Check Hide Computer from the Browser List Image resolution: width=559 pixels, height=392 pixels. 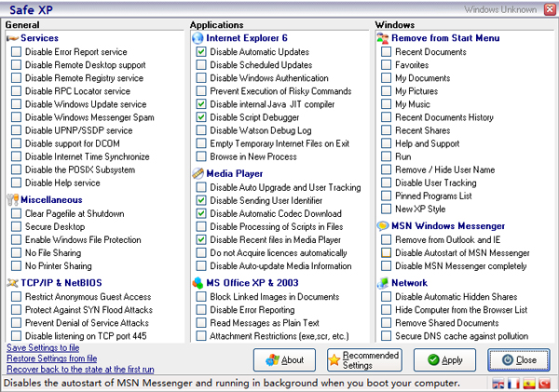386,310
